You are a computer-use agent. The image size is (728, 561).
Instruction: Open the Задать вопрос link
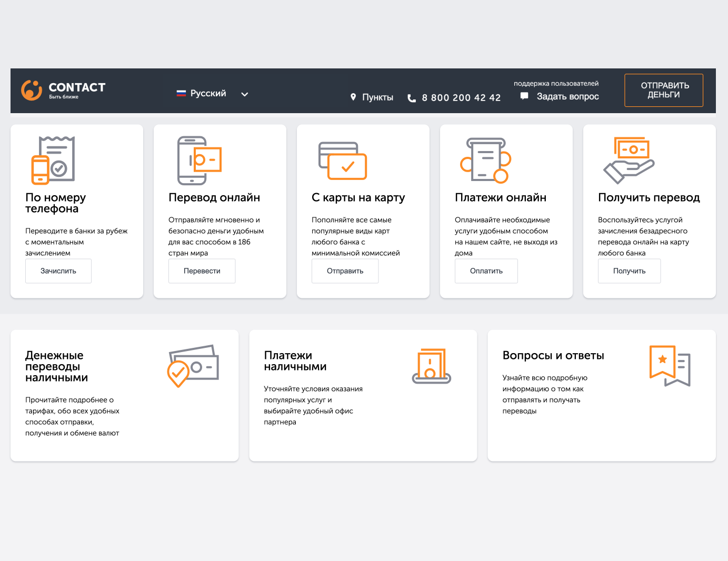[x=567, y=96]
